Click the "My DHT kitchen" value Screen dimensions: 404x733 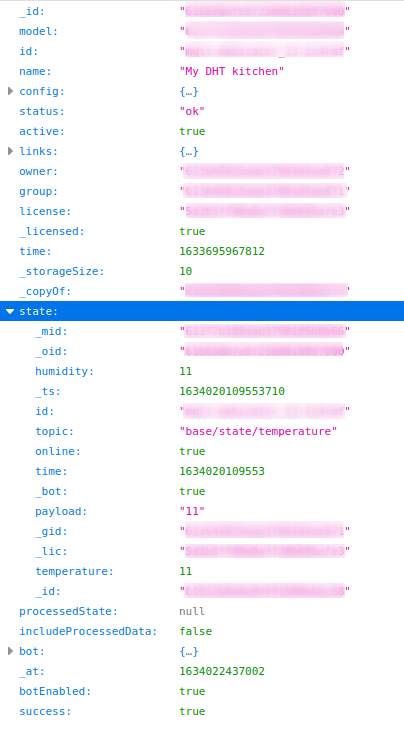pyautogui.click(x=232, y=71)
